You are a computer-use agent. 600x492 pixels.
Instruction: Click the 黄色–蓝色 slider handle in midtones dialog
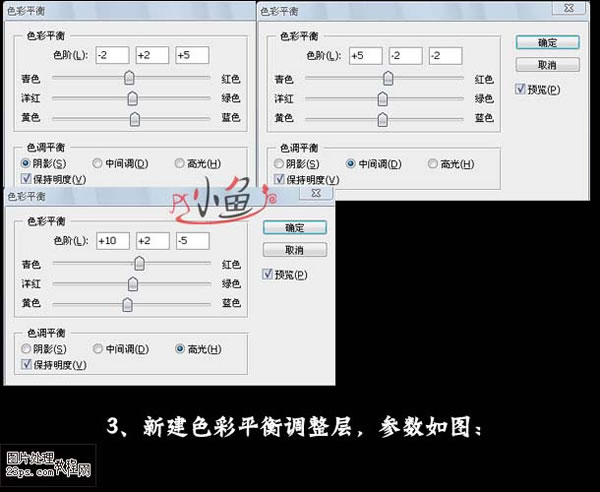(382, 119)
